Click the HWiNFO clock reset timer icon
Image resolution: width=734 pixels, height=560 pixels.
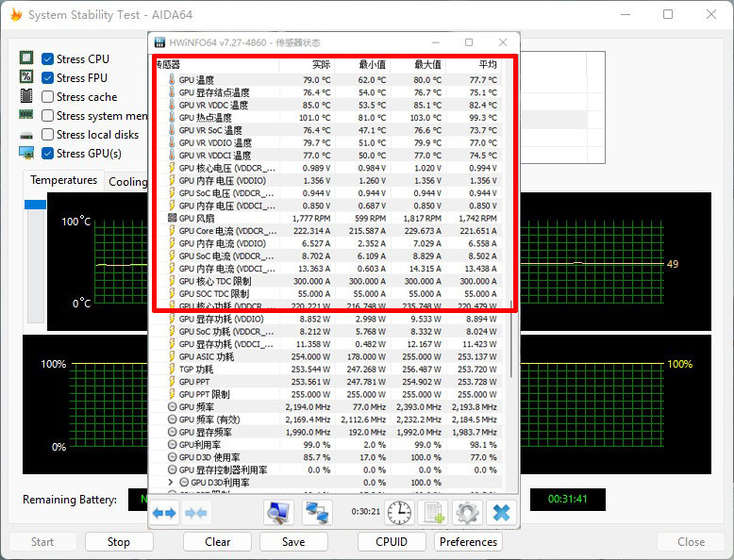tap(399, 513)
